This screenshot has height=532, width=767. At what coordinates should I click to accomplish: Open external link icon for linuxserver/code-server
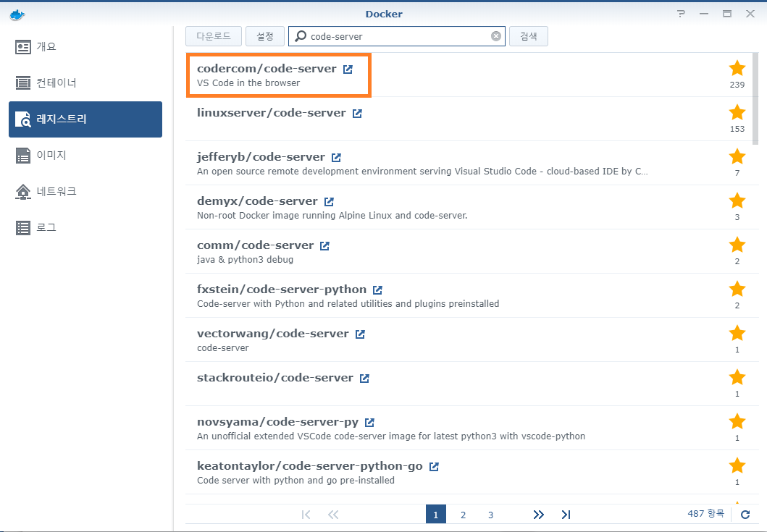(x=358, y=114)
